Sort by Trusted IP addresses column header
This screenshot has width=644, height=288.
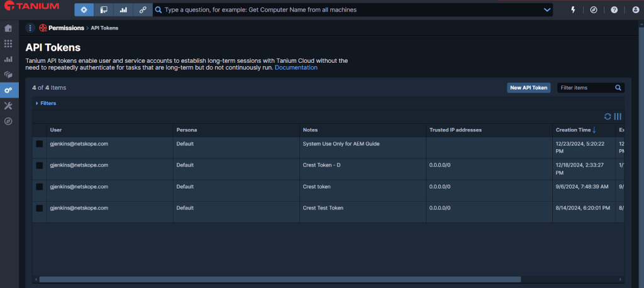(455, 130)
